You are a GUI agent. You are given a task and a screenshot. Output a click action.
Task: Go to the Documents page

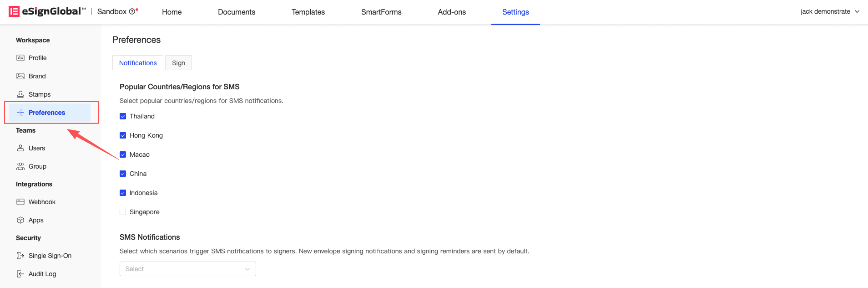[x=237, y=12]
